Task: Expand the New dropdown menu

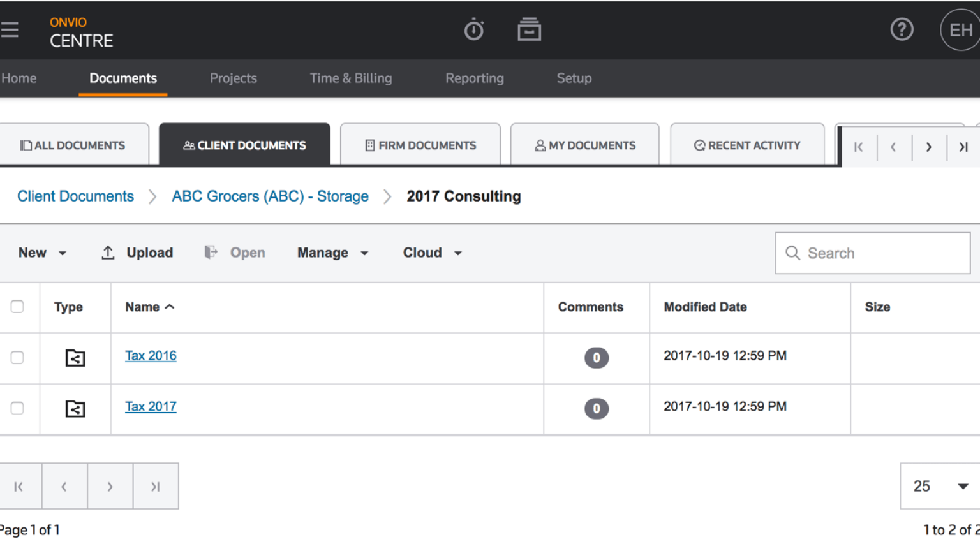Action: tap(42, 253)
